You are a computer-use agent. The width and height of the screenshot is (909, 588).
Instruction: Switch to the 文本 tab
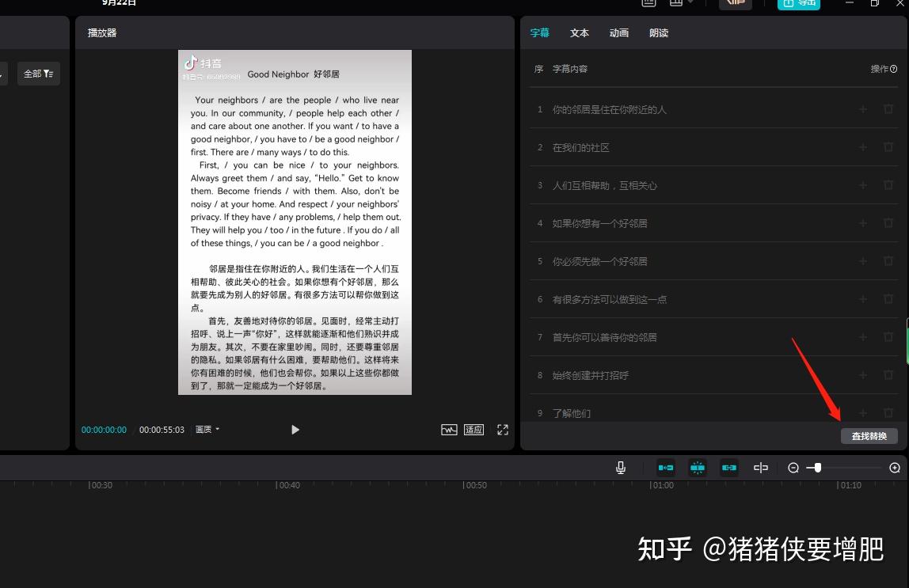tap(579, 32)
